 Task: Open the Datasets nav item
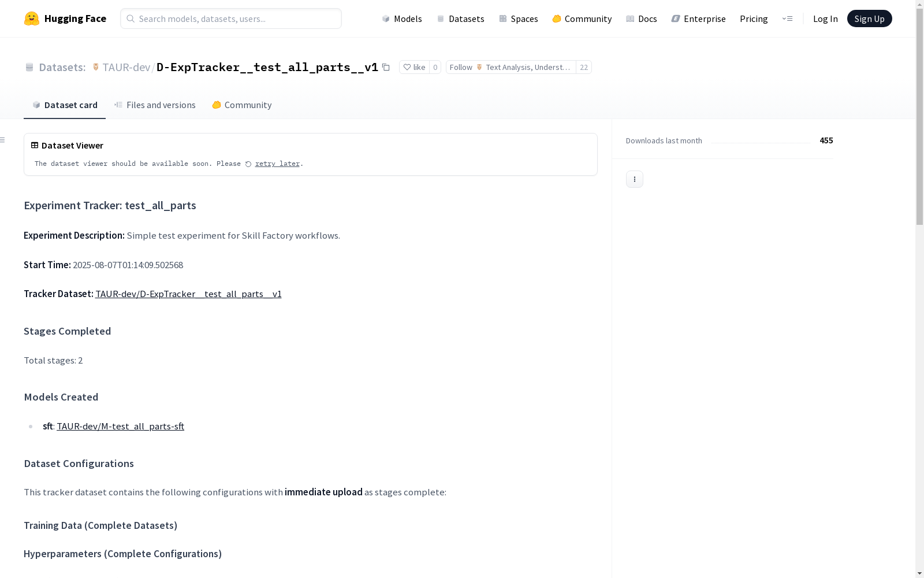click(460, 18)
